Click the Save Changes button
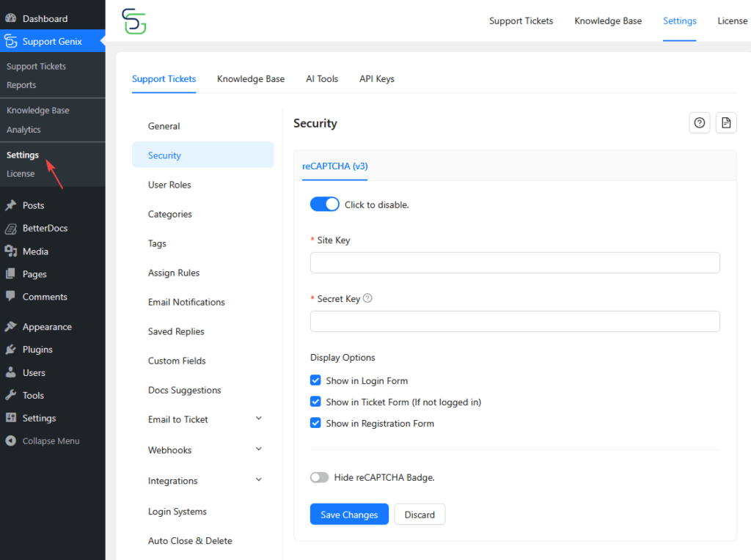 coord(349,515)
